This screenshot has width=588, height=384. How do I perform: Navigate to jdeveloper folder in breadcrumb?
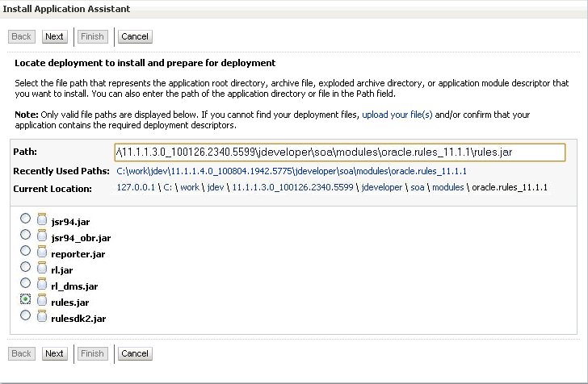382,187
